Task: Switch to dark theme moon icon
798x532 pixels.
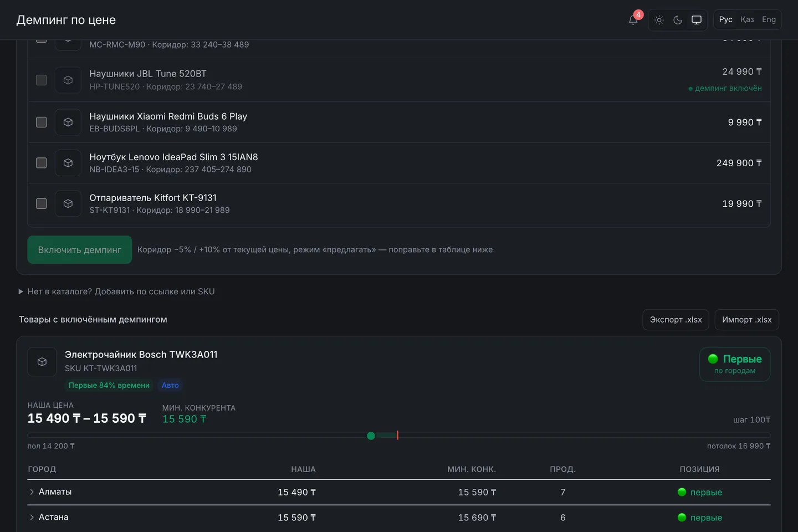Action: pos(678,20)
